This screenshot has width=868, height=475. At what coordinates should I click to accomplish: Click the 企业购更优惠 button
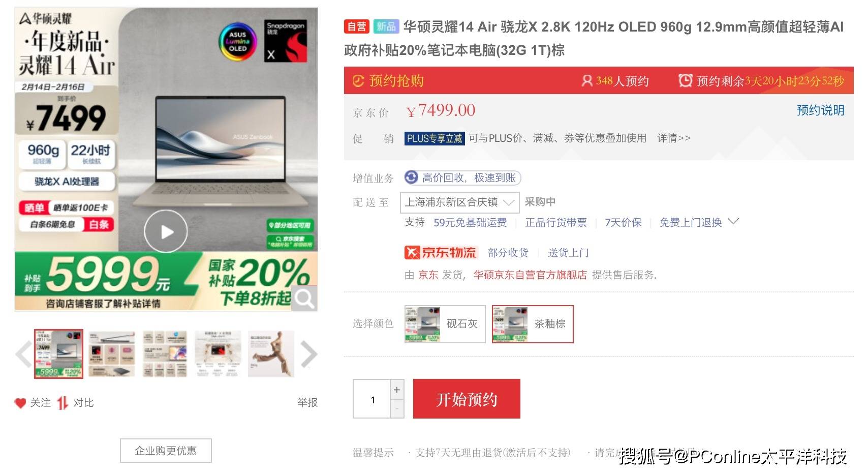pyautogui.click(x=166, y=451)
